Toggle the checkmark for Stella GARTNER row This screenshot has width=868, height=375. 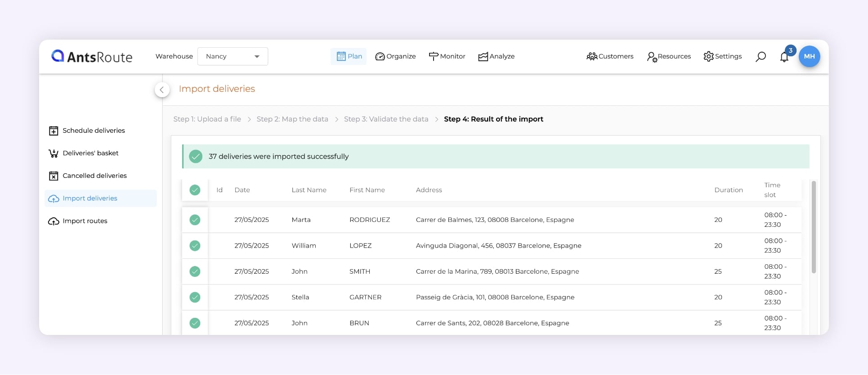pyautogui.click(x=195, y=297)
